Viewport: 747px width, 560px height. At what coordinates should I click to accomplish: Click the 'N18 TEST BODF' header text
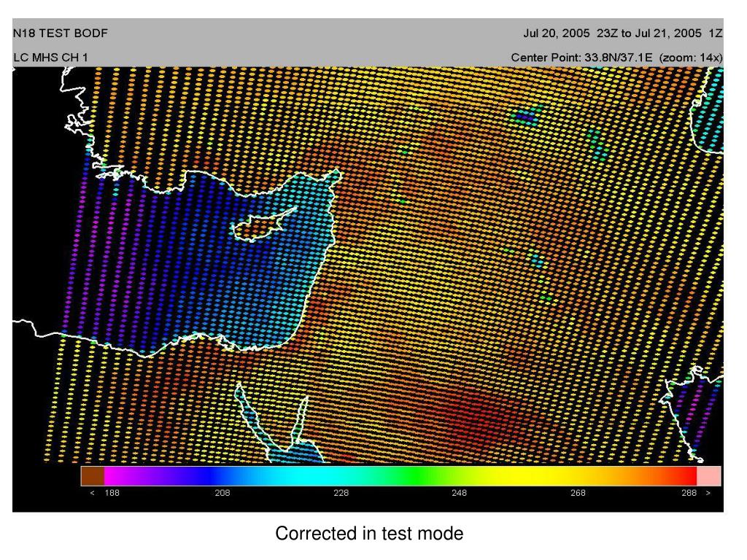click(61, 34)
